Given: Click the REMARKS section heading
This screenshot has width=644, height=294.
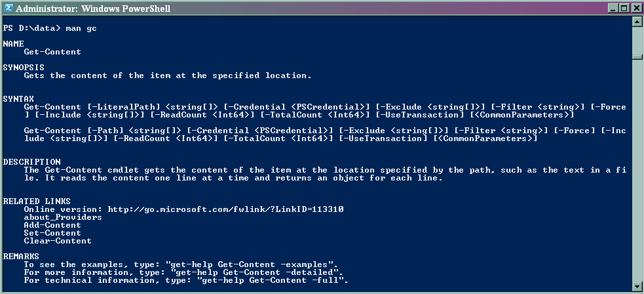Looking at the screenshot, I should coord(21,256).
